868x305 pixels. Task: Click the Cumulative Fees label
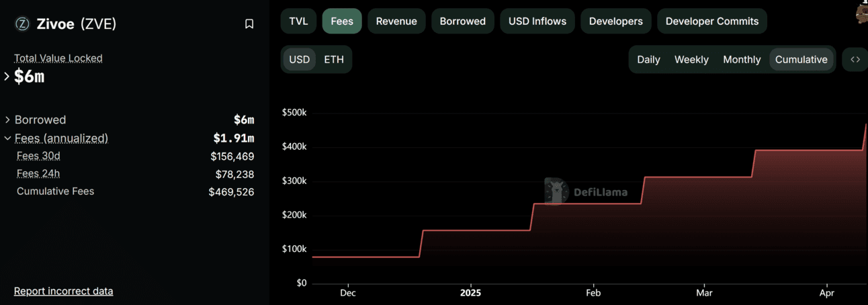(55, 191)
